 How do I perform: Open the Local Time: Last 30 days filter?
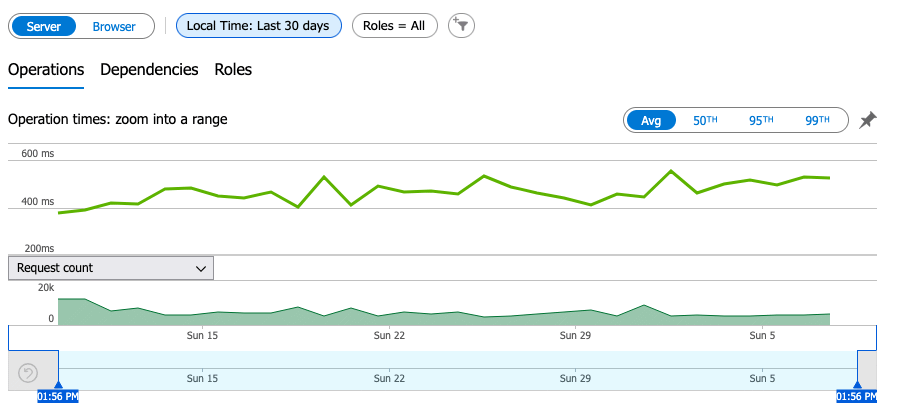point(259,26)
